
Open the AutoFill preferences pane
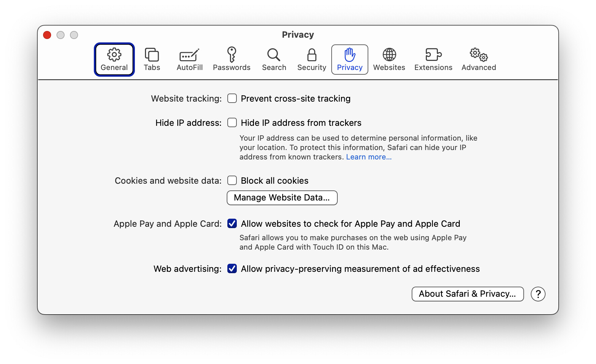click(190, 60)
